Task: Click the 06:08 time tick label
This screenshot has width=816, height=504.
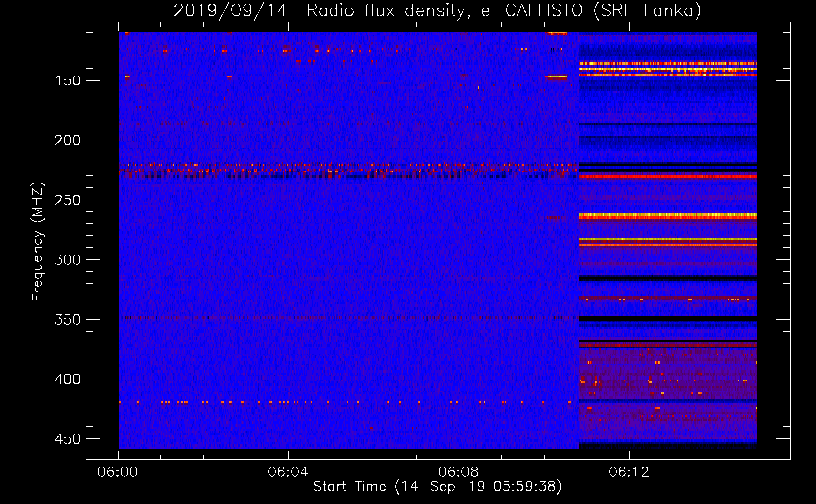Action: (x=458, y=472)
